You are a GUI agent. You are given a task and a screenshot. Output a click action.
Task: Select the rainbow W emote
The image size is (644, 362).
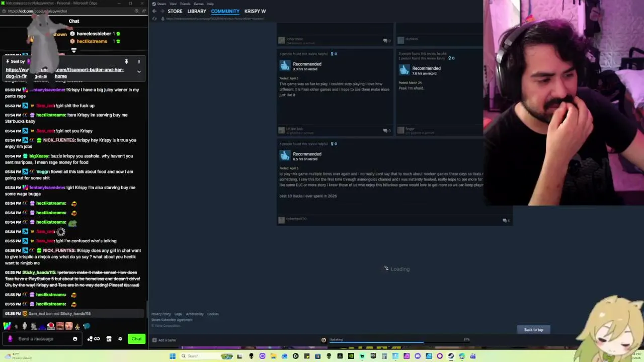[x=7, y=326]
